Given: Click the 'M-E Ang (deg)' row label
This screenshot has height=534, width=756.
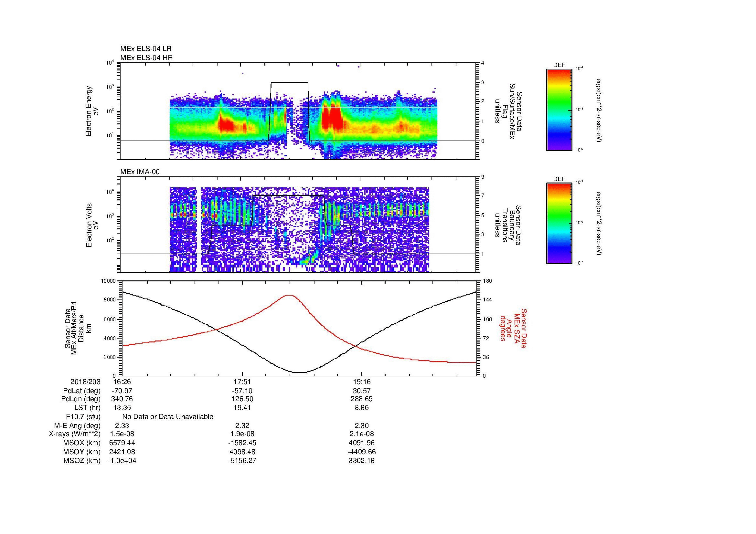Looking at the screenshot, I should 77,425.
